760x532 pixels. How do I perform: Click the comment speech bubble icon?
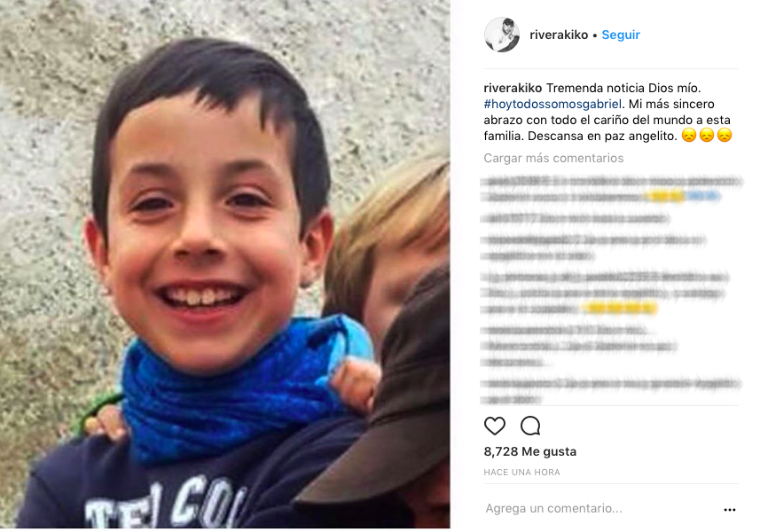pos(530,426)
